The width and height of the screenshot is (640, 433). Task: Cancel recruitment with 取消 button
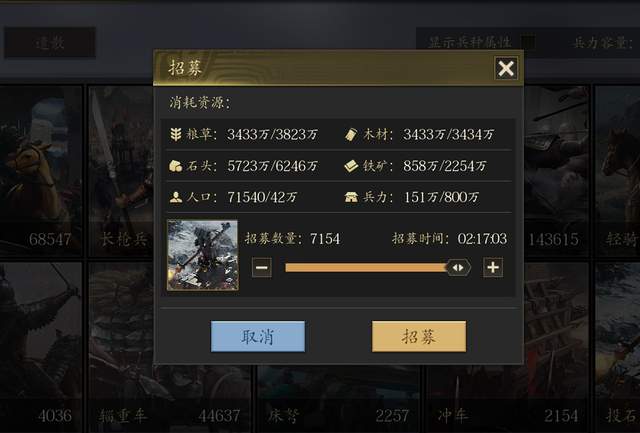tap(258, 336)
